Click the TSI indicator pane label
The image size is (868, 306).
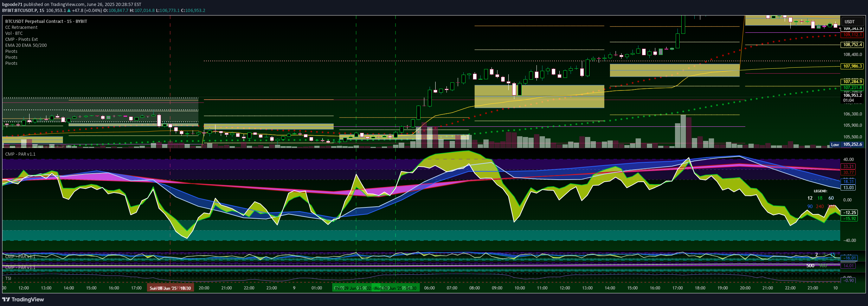[x=8, y=279]
